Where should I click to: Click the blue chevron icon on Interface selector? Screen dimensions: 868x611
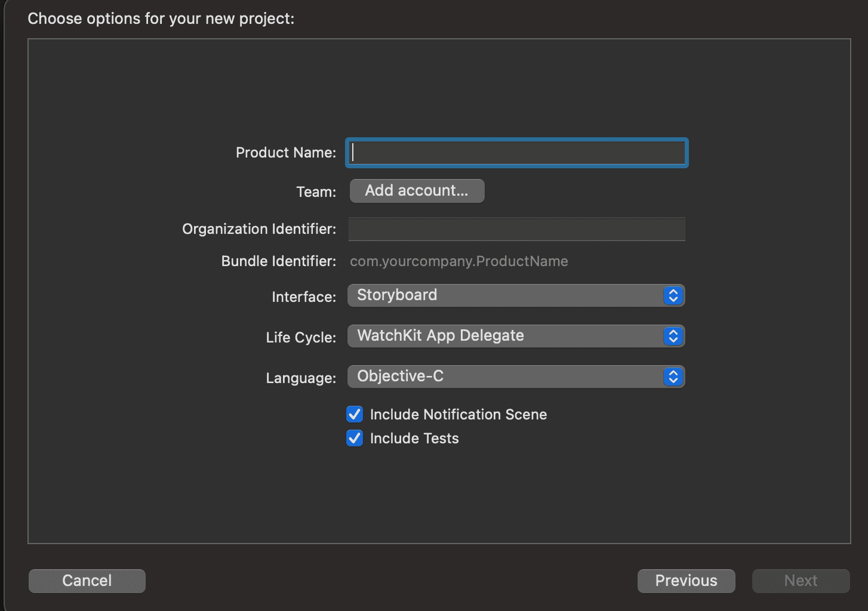(x=673, y=296)
